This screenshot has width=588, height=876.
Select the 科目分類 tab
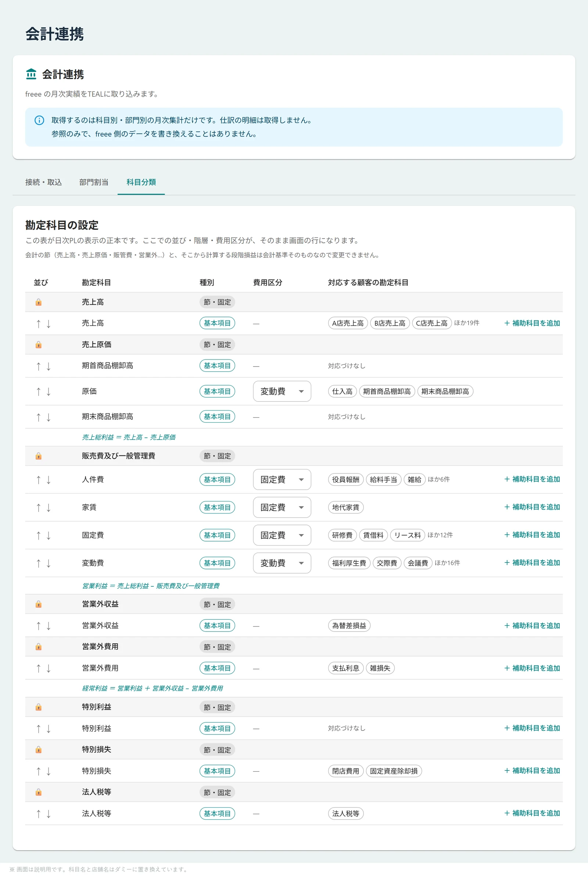[141, 182]
